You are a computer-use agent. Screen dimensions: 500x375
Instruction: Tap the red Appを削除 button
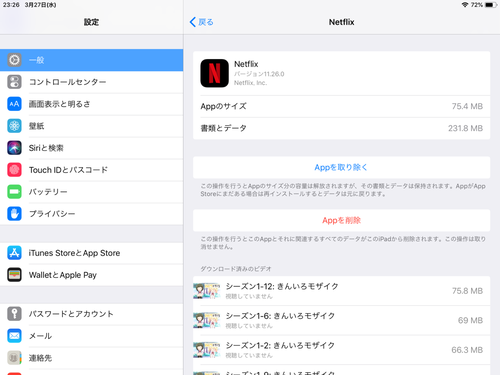coord(341,220)
